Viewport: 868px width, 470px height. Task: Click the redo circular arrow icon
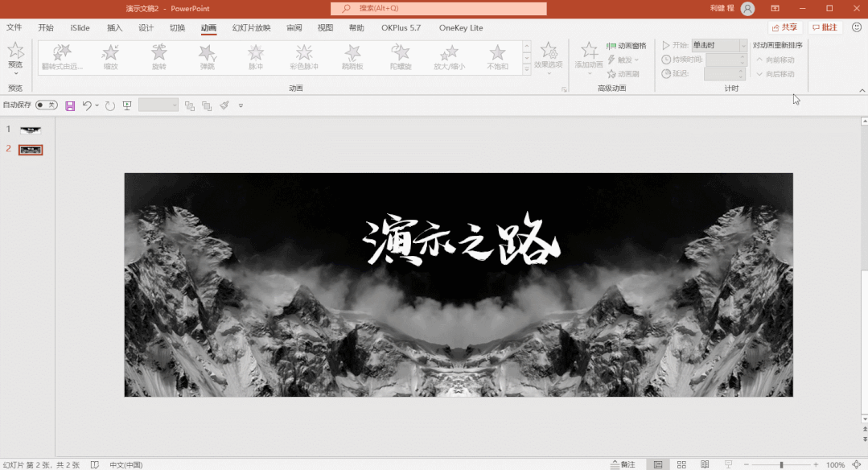(x=110, y=105)
